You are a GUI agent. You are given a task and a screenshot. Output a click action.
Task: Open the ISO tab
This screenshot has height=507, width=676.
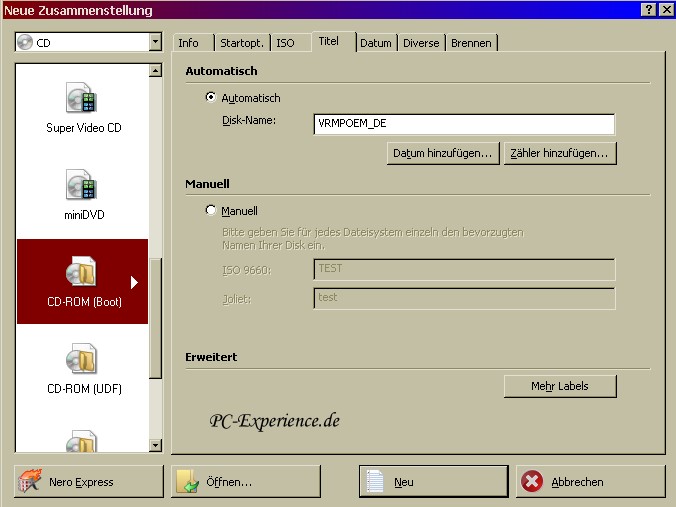(x=286, y=43)
